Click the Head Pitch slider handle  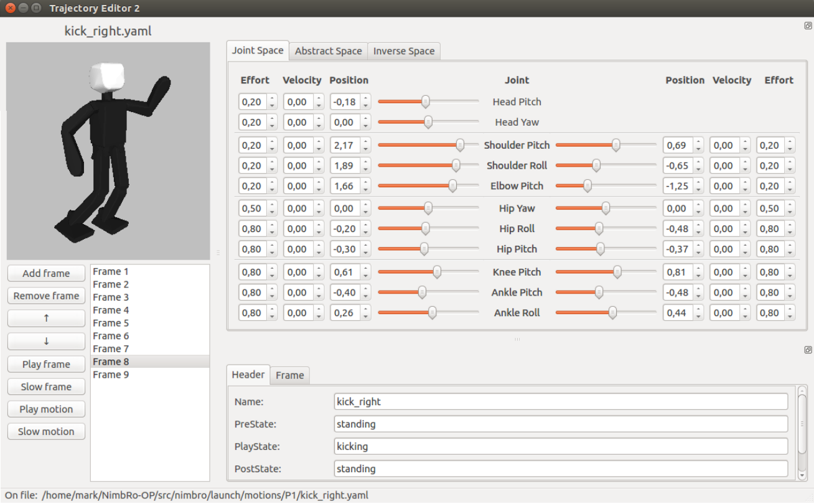426,101
